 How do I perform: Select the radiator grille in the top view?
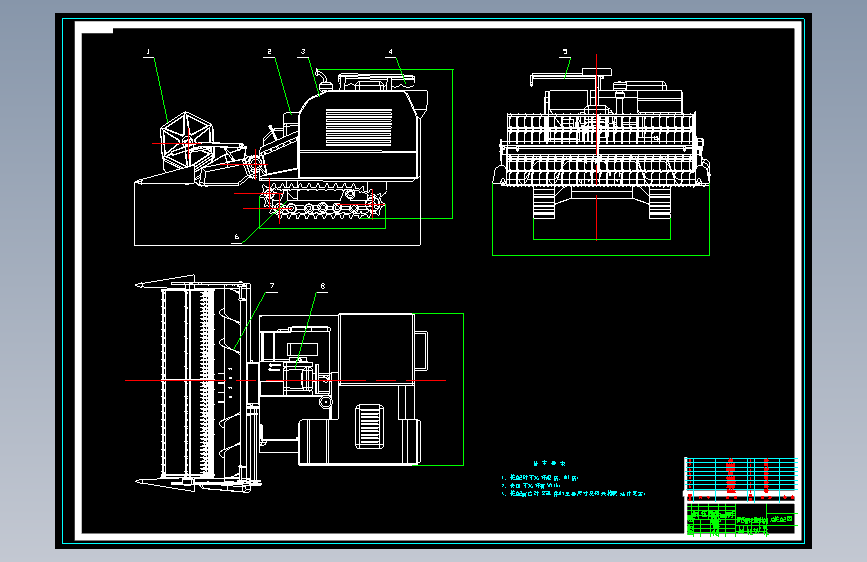(369, 425)
